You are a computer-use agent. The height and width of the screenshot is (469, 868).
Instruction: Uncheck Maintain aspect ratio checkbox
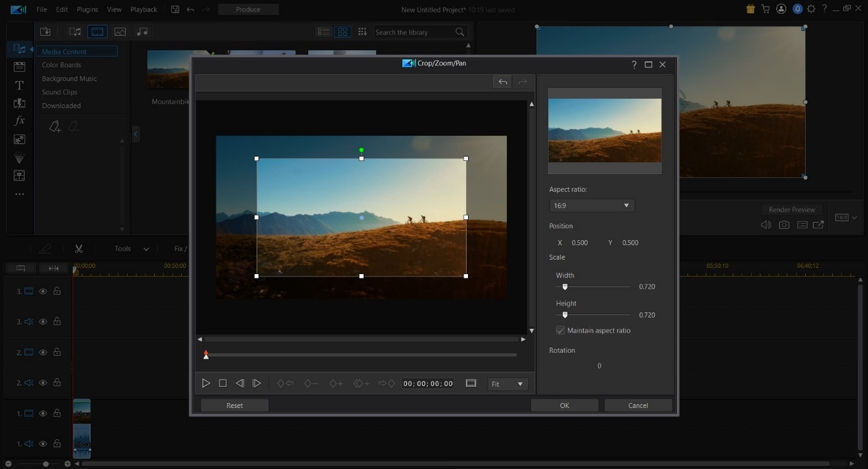click(x=560, y=331)
